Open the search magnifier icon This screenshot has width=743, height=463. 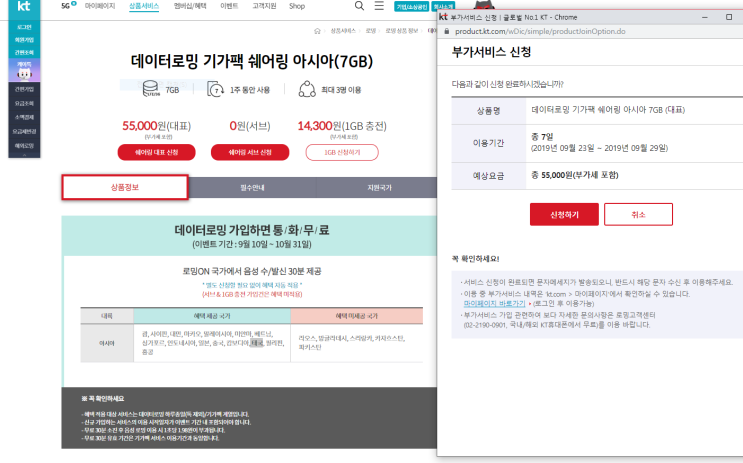[x=360, y=6]
